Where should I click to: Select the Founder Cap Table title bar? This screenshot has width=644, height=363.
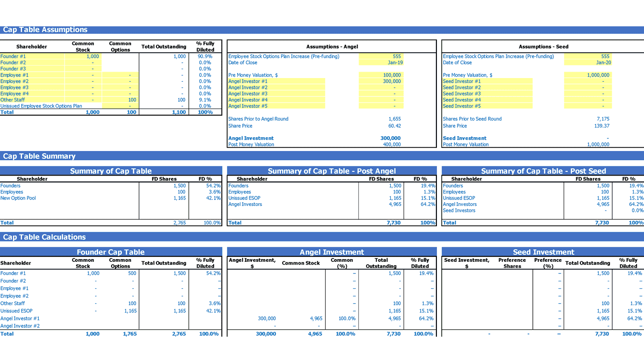111,252
